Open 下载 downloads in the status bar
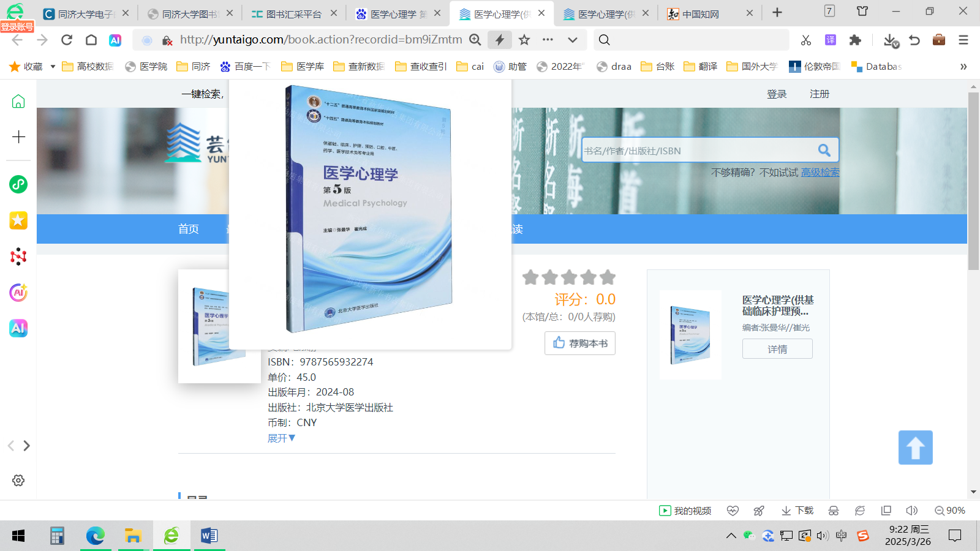 click(x=797, y=511)
